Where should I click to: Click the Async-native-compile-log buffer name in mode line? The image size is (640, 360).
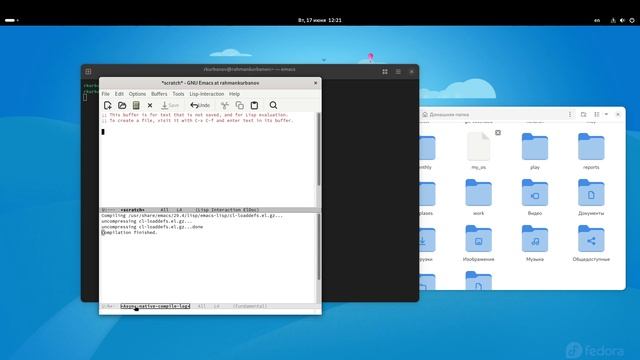[155, 306]
